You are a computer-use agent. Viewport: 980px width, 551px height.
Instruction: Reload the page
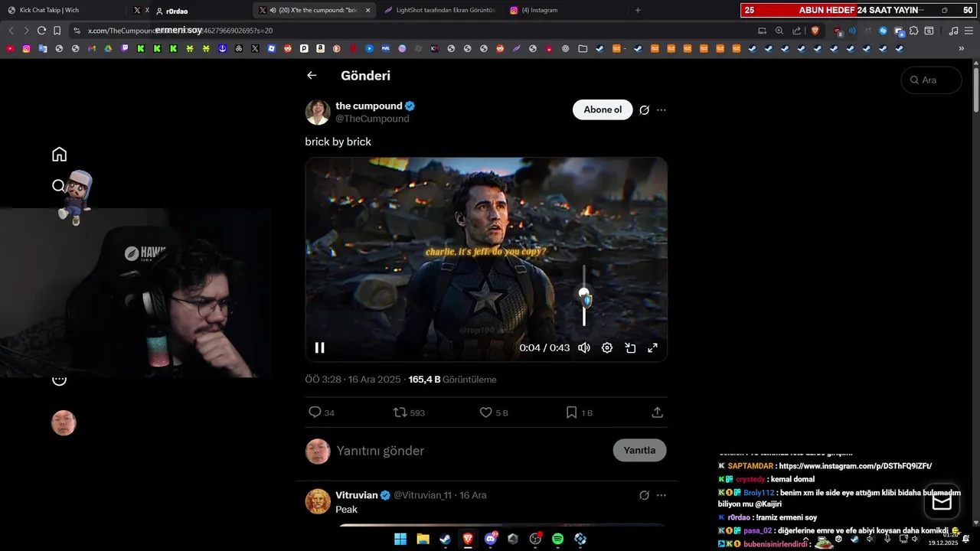tap(41, 31)
